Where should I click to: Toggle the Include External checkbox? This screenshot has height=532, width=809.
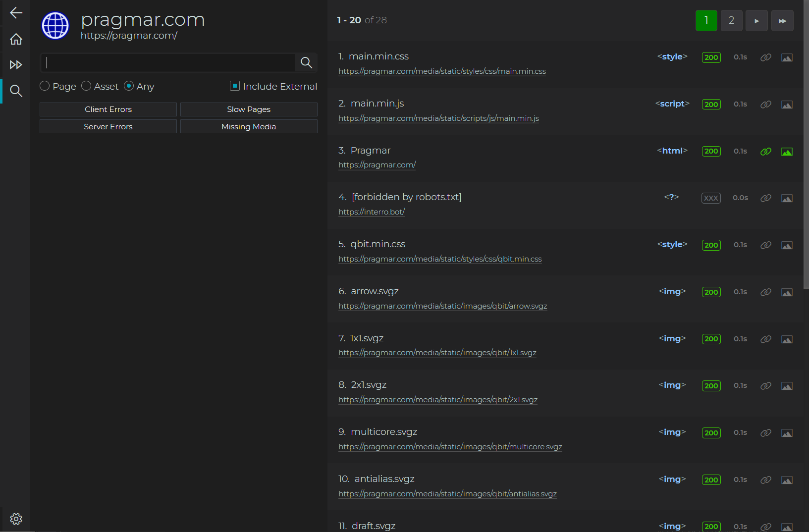click(x=235, y=86)
